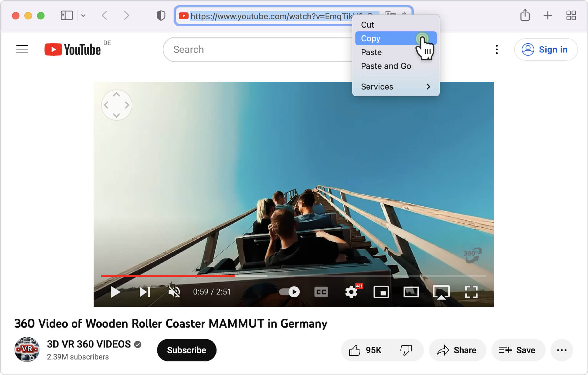Select Paste and Go menu entry

tap(386, 66)
